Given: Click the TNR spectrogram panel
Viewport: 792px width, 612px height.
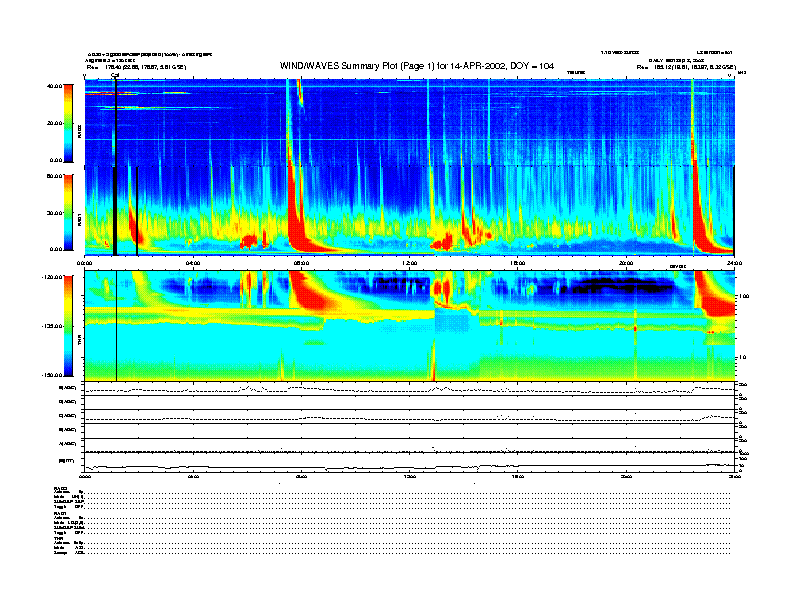Looking at the screenshot, I should click(x=410, y=326).
